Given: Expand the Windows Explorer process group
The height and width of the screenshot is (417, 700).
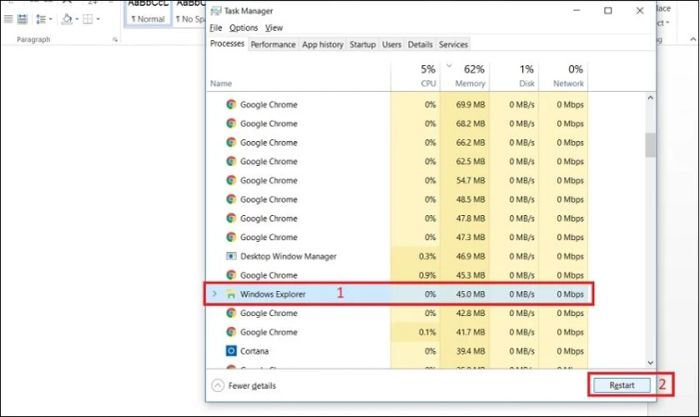Looking at the screenshot, I should pos(215,294).
